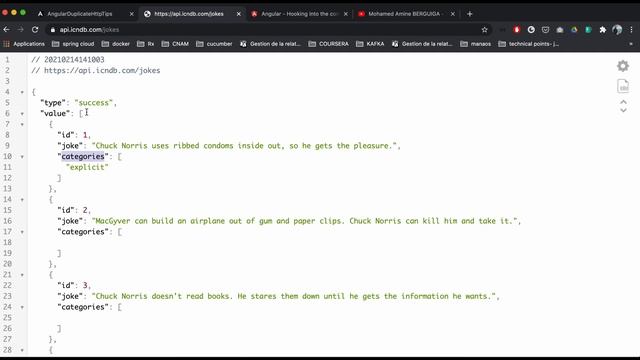Click the teal document extension icon
The height and width of the screenshot is (360, 640).
[588, 30]
